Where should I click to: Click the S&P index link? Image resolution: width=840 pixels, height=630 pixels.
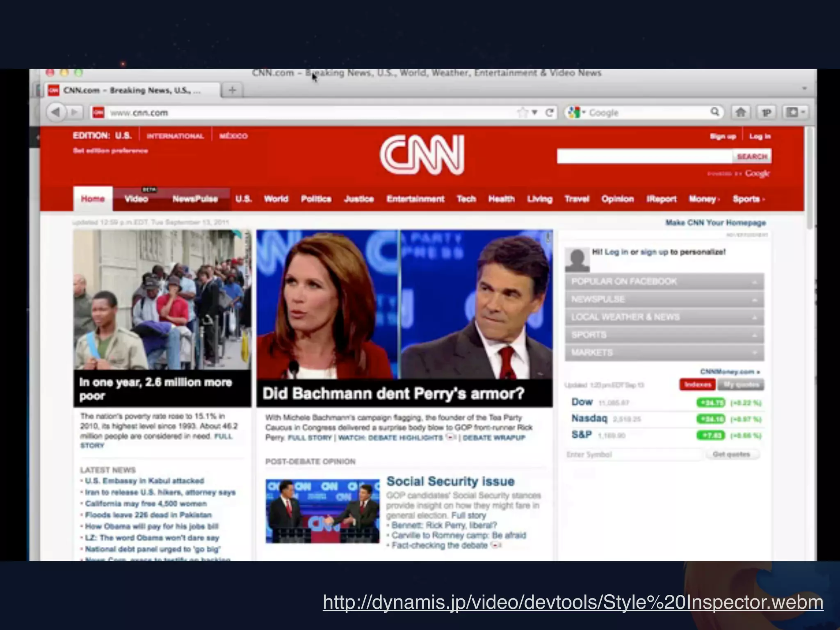[582, 435]
